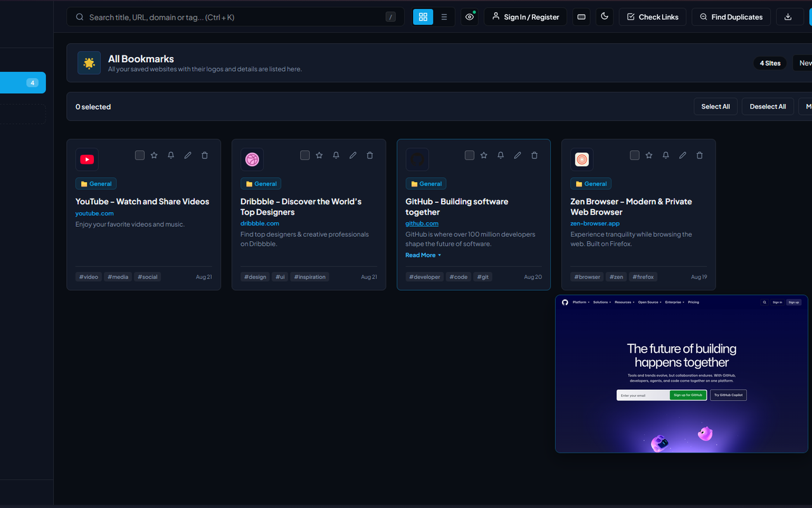
Task: Click Sign In / Register button
Action: point(525,17)
